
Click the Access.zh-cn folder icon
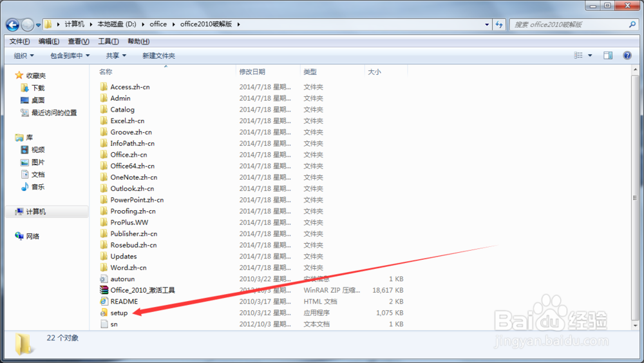click(x=104, y=87)
